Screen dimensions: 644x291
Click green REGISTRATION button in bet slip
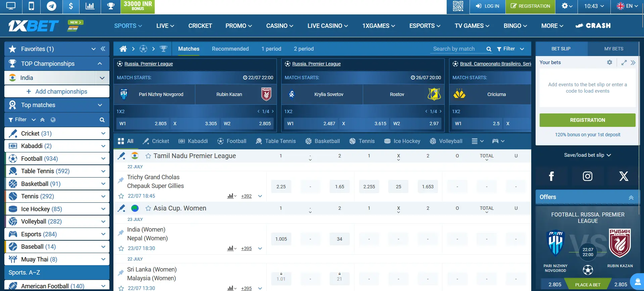coord(587,120)
